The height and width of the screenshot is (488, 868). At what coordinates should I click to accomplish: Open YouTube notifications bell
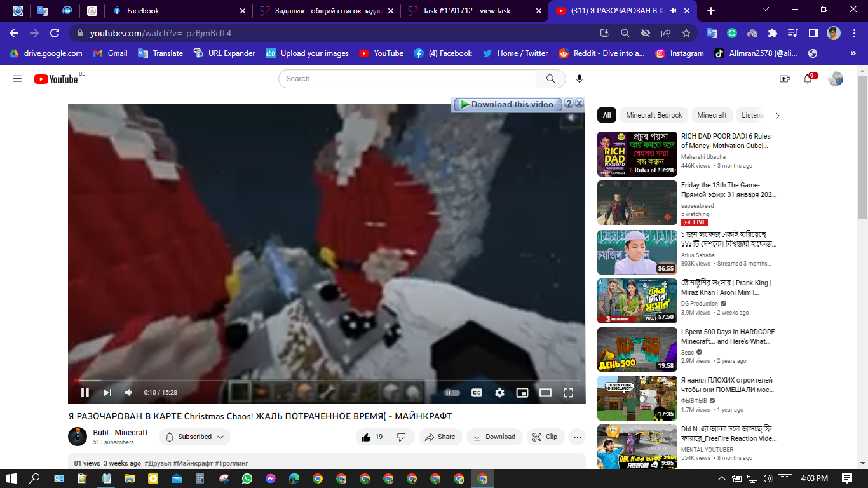[808, 79]
